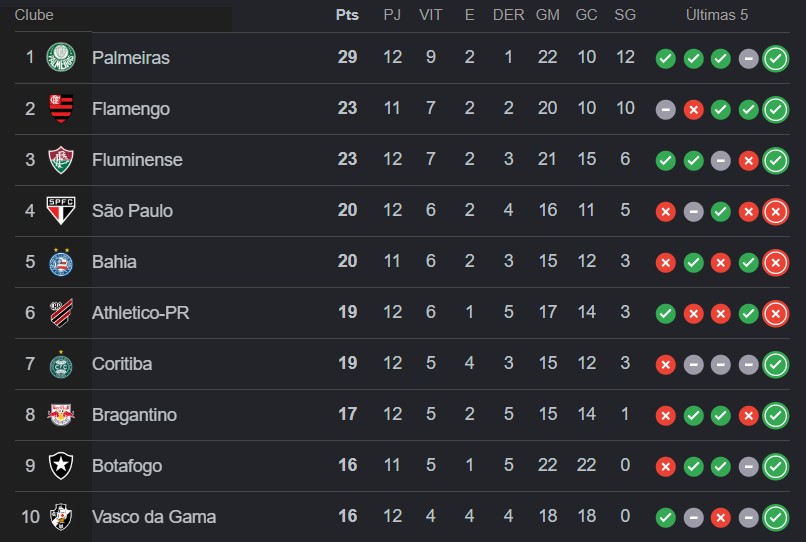
Task: Click the Flamengo club crest icon
Action: (61, 108)
